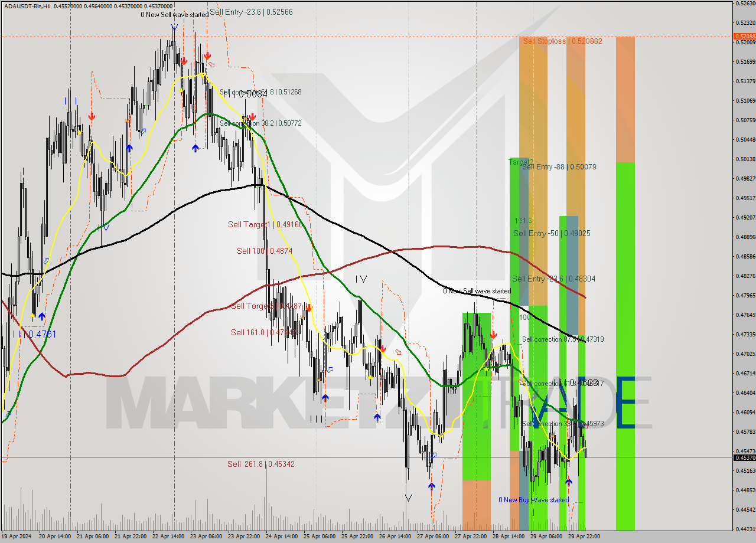The image size is (756, 543).
Task: Click the 0.4516 price axis label
Action: point(746,470)
